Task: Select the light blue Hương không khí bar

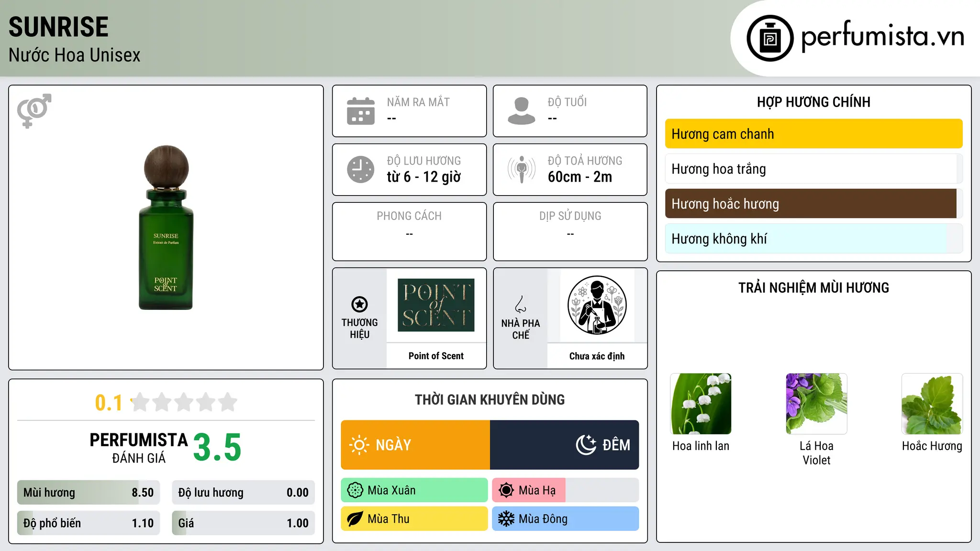Action: point(814,239)
